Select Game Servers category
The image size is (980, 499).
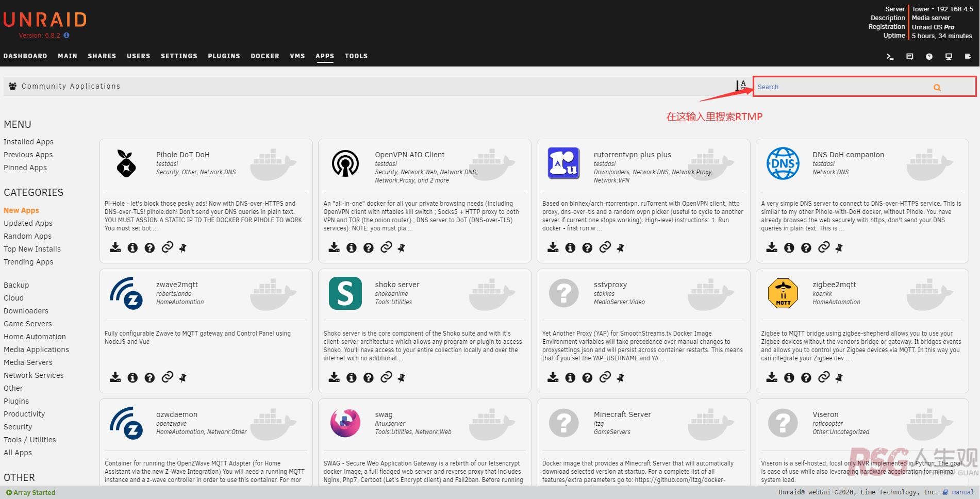pyautogui.click(x=28, y=324)
